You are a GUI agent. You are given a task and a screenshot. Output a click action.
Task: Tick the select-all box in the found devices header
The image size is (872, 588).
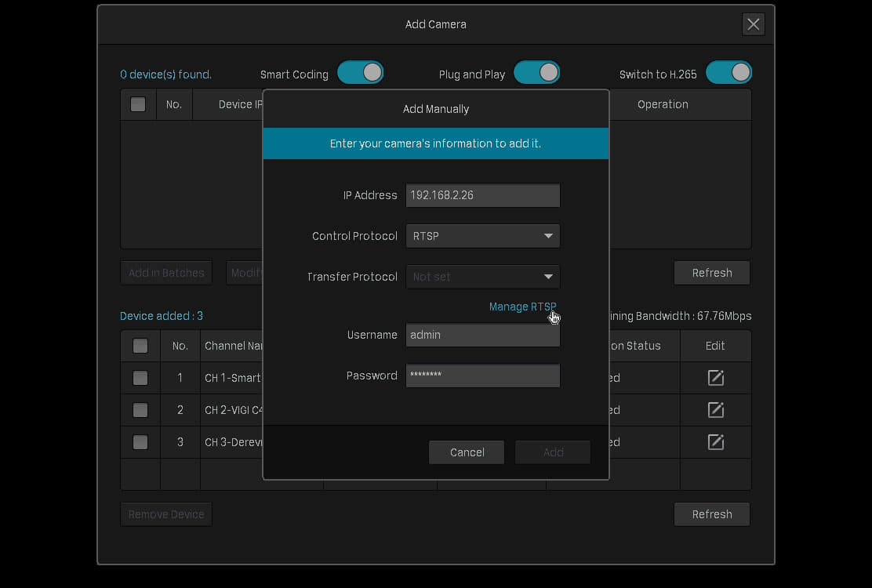point(138,104)
